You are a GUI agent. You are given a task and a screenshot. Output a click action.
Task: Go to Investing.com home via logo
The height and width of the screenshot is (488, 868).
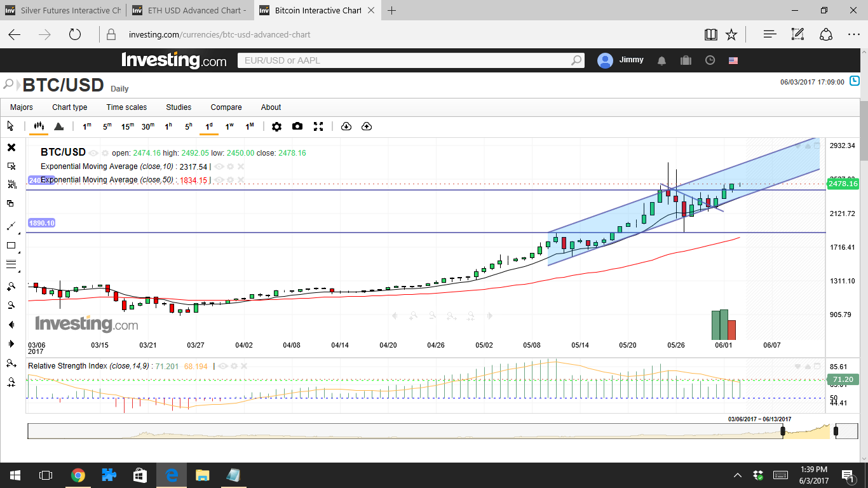click(174, 60)
